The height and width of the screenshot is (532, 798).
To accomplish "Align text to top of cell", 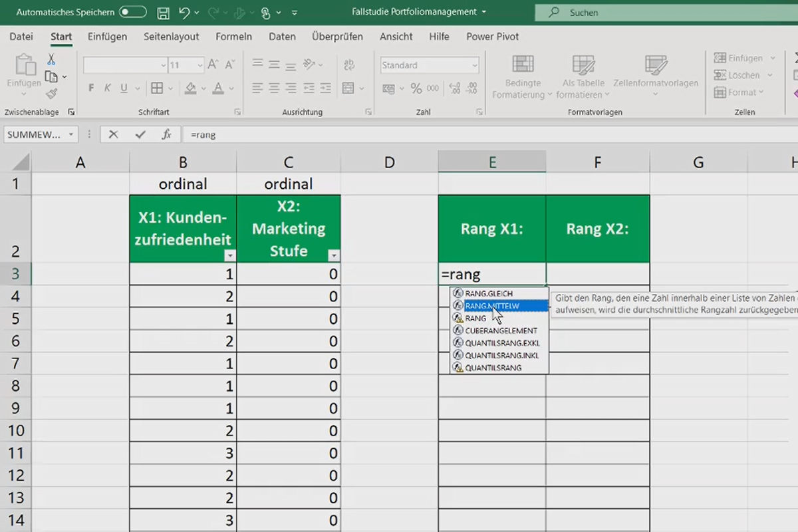I will (258, 65).
